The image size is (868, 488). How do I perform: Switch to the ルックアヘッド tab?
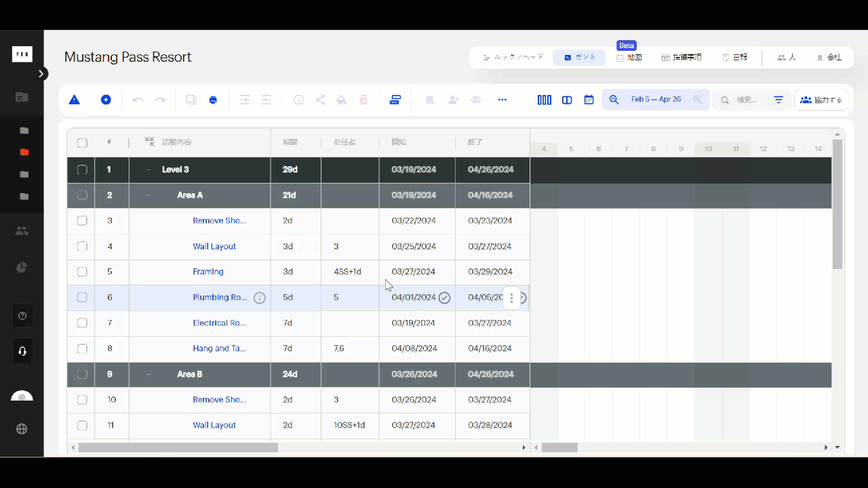click(513, 58)
